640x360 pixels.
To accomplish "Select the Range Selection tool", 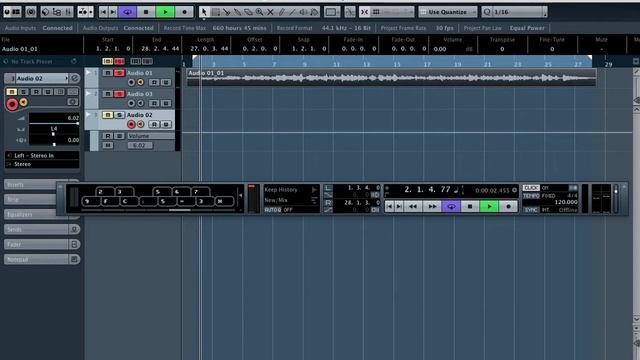I will (216, 12).
